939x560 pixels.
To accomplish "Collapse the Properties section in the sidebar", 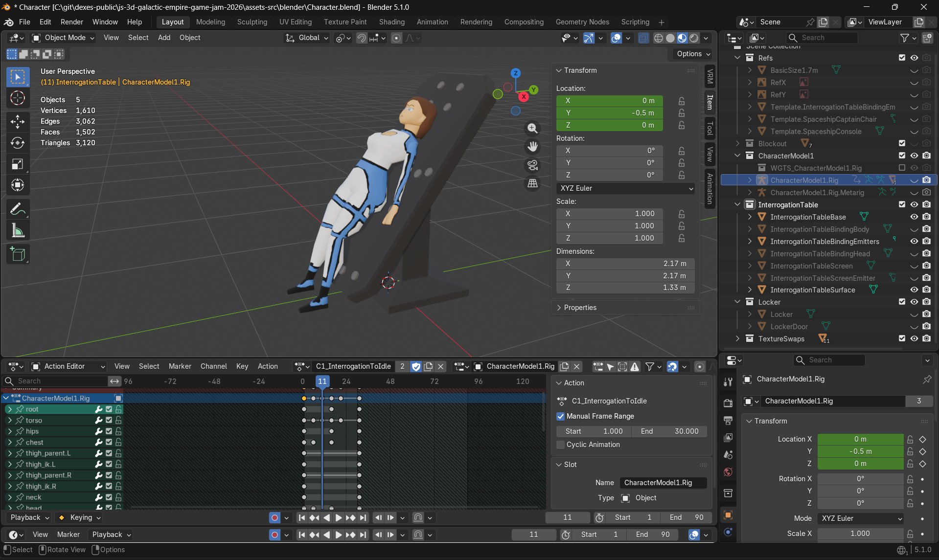I will (580, 307).
